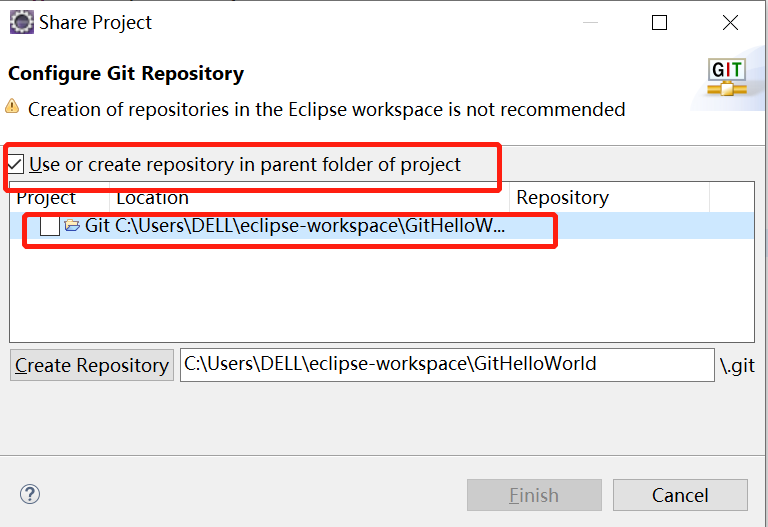This screenshot has width=768, height=527.
Task: Cancel the Share Project dialog
Action: (x=680, y=495)
